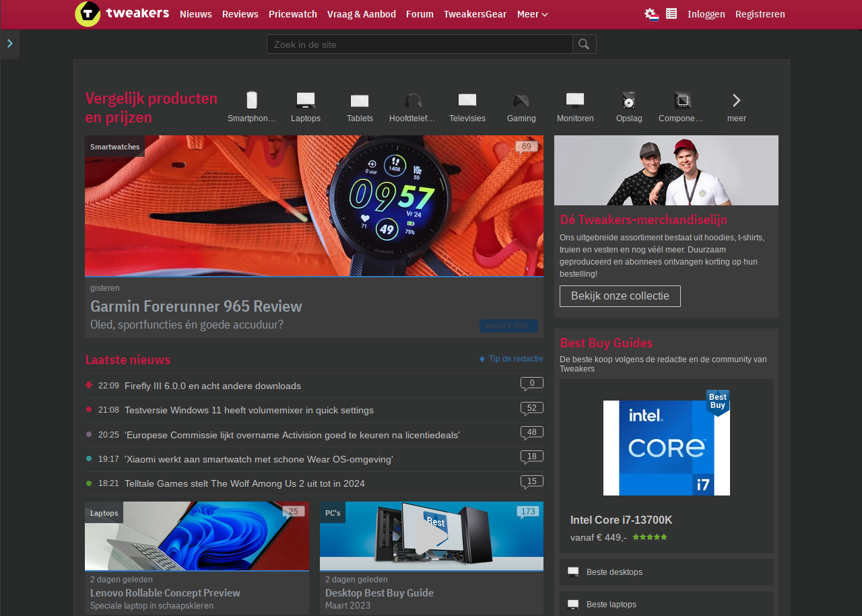Click the Tweakers logo icon
Screen dimensions: 862x616
[x=88, y=14]
